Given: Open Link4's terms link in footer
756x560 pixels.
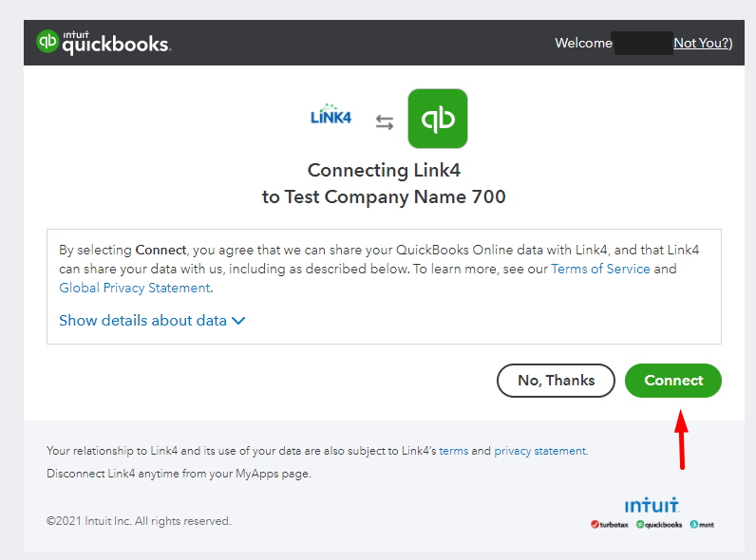Looking at the screenshot, I should (x=454, y=451).
